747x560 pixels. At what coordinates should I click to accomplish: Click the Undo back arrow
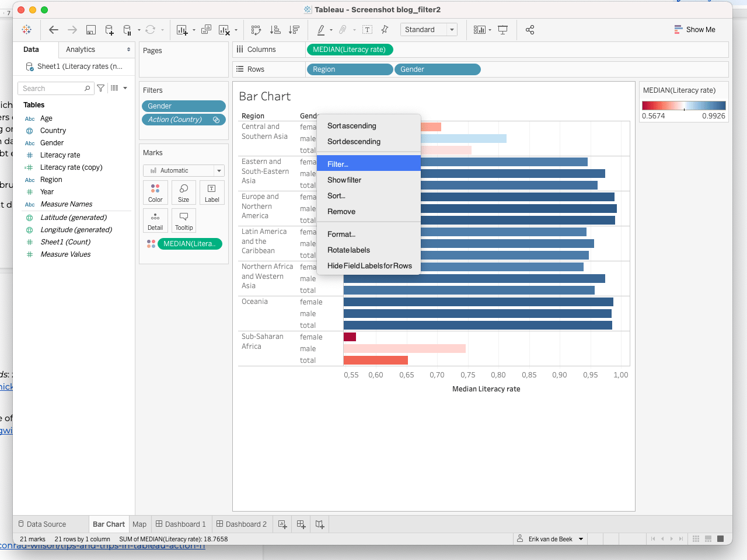pos(54,30)
